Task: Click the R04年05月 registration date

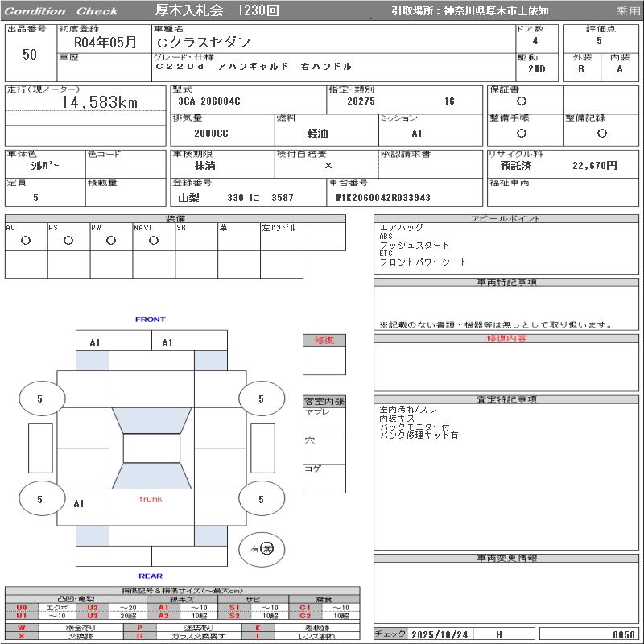Action: (105, 42)
